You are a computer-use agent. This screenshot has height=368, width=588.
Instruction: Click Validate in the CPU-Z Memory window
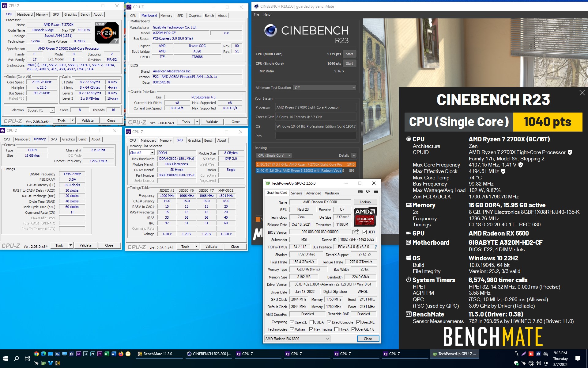pos(85,245)
